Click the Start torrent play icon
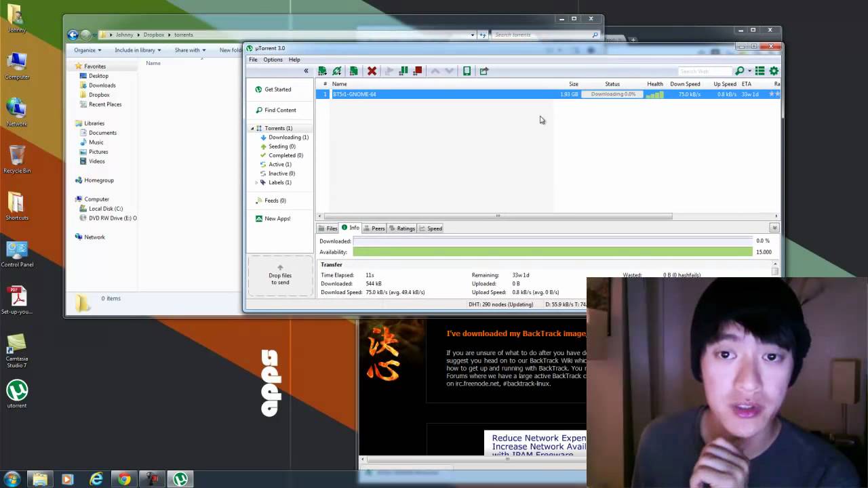Screen dimensions: 868x488 coord(389,70)
